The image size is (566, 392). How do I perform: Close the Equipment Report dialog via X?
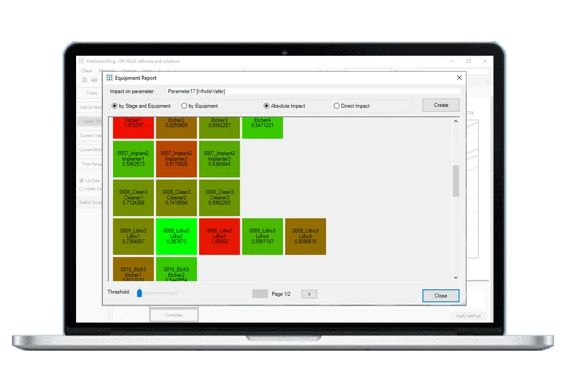pos(459,78)
